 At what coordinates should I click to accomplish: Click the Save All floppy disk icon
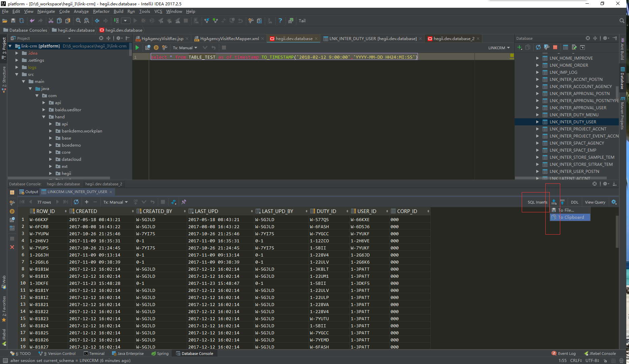13,21
